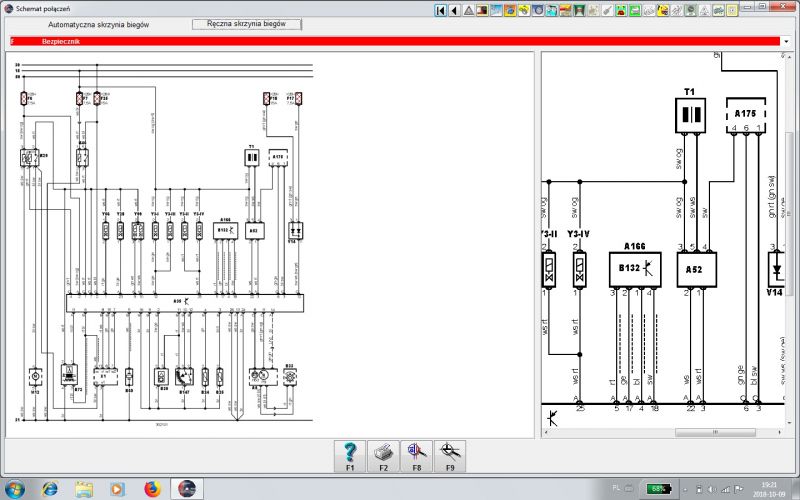Click the green car toolbar icon
This screenshot has width=800, height=500.
coord(718,10)
